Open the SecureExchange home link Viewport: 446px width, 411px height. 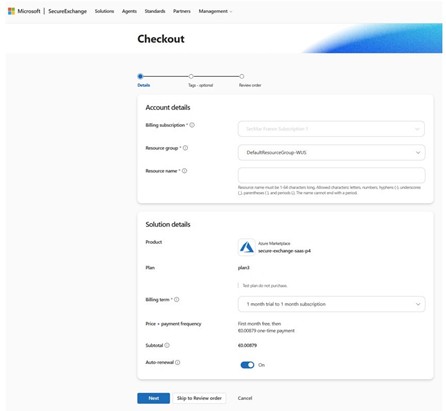pyautogui.click(x=67, y=11)
